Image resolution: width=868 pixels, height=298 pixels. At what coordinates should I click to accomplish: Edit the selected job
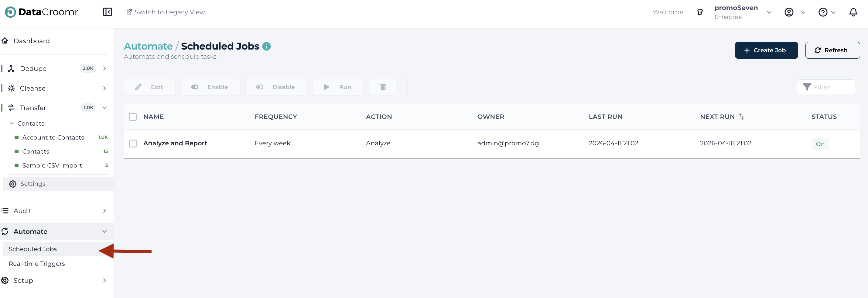pos(150,87)
